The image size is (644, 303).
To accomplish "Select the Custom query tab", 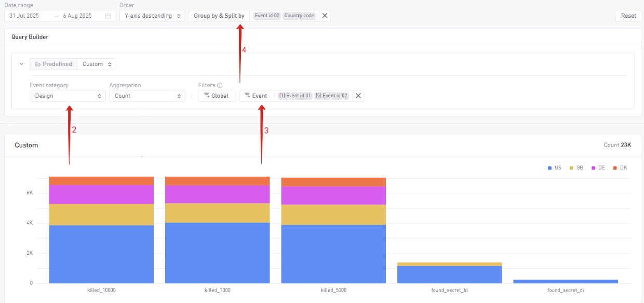I will click(x=97, y=64).
